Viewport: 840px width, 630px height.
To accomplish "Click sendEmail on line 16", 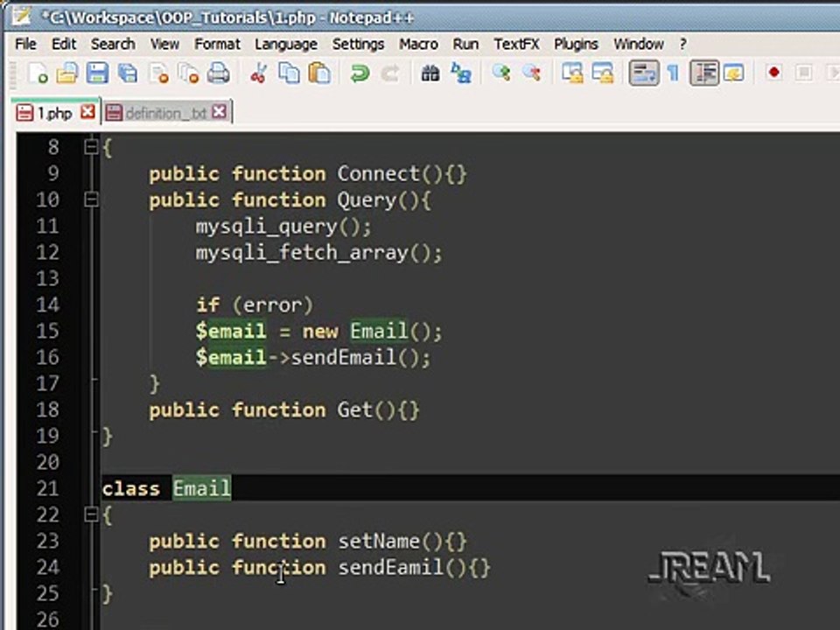I will [x=343, y=357].
